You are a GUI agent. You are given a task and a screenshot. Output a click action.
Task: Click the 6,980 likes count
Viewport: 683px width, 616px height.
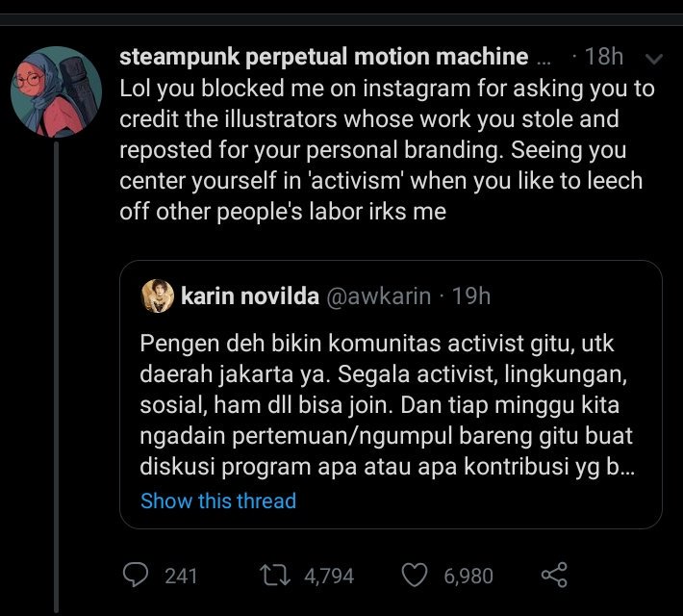(468, 576)
